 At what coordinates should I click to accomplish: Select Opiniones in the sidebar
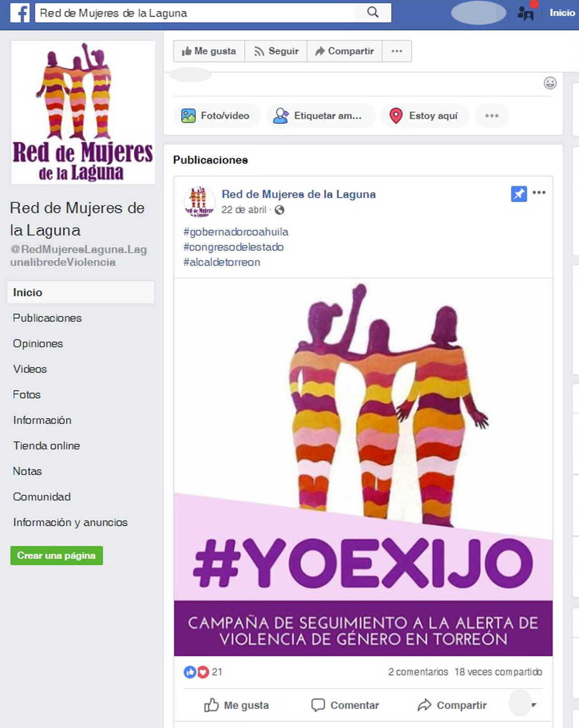tap(38, 344)
